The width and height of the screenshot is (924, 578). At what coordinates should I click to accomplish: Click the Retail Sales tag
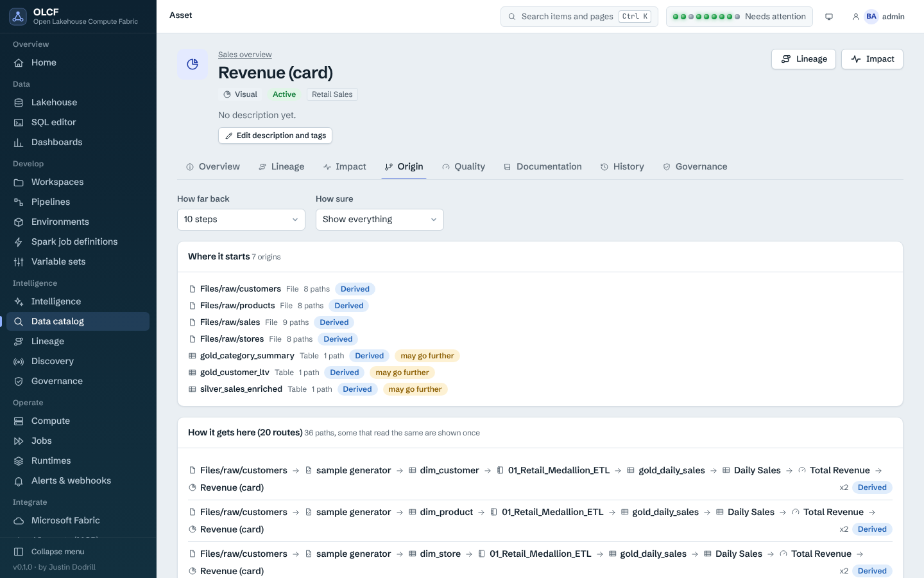click(x=332, y=94)
